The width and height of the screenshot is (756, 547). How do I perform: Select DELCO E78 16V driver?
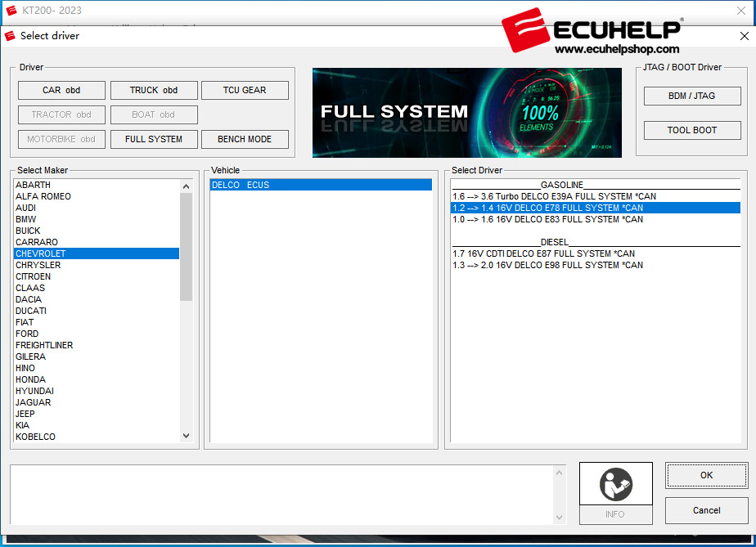[596, 208]
